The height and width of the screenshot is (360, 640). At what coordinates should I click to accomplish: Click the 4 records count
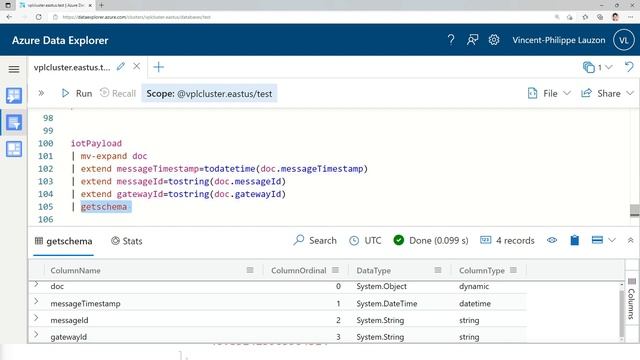[507, 240]
